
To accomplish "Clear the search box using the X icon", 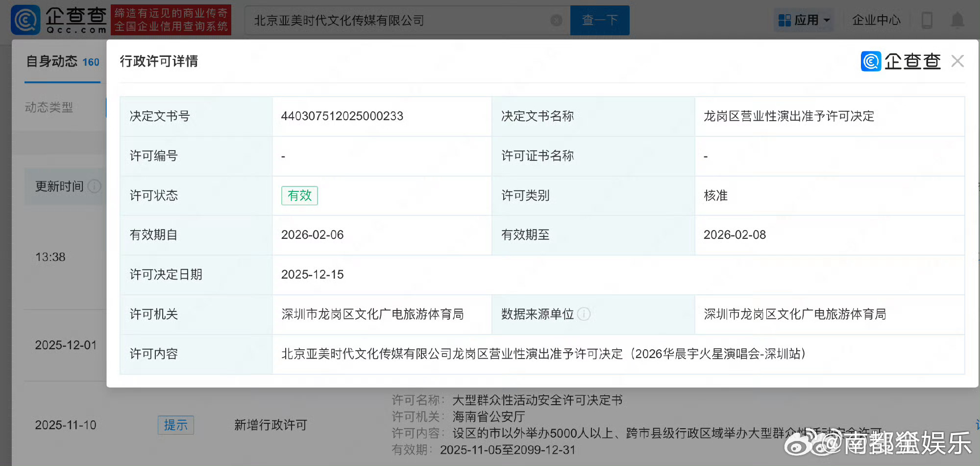I will click(556, 20).
